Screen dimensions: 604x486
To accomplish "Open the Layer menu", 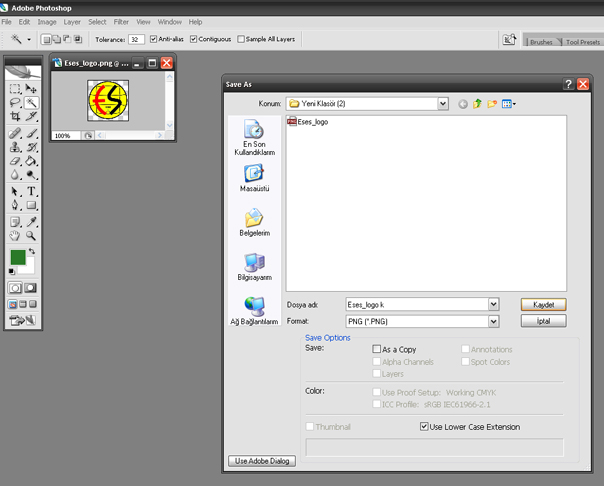I will pos(72,22).
